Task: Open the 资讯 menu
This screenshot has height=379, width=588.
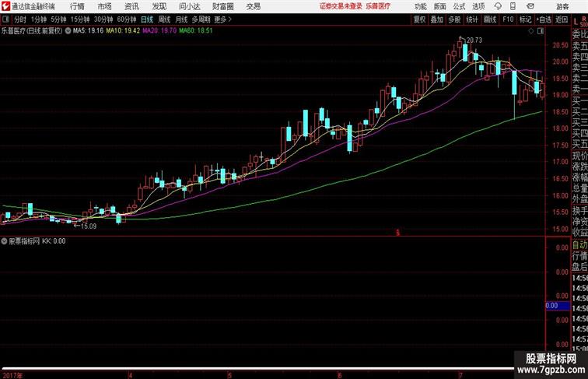Action: pos(131,6)
